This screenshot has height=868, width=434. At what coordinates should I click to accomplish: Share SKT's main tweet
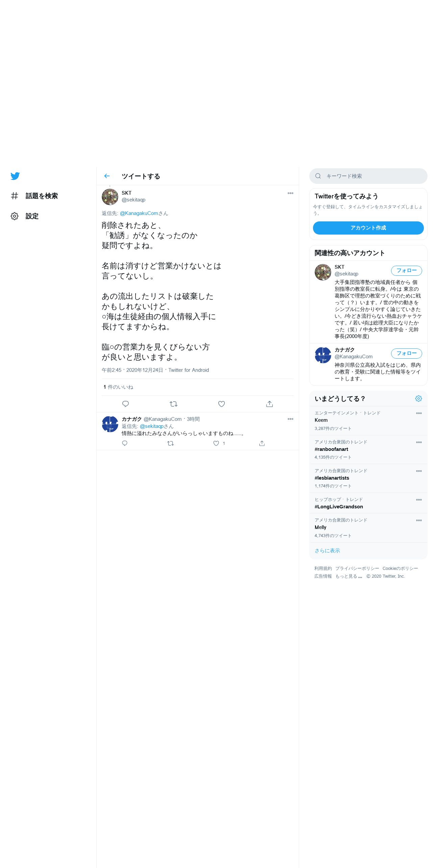269,404
